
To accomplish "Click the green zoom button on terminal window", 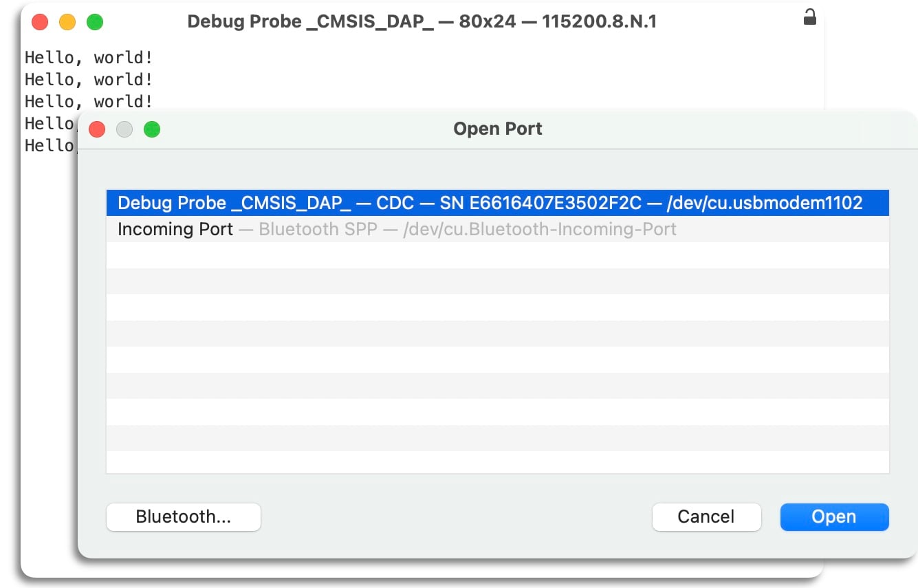I will pyautogui.click(x=94, y=21).
